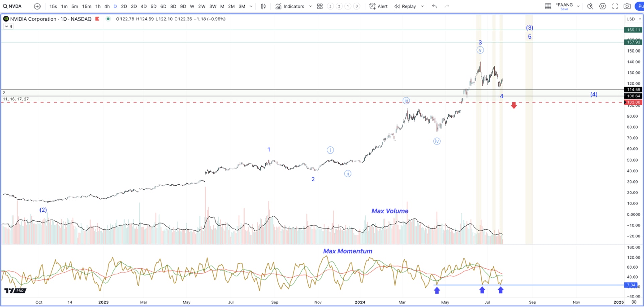Click the circled 0 toolbar button

[357, 6]
